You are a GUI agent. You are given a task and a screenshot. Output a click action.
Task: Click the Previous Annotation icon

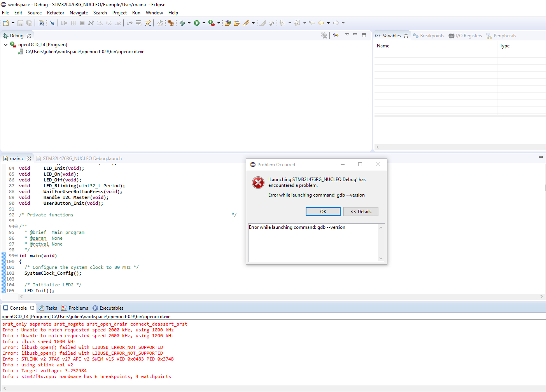[x=297, y=23]
